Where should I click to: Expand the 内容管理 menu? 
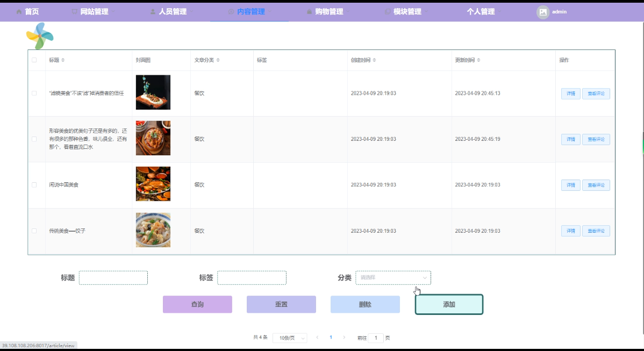pyautogui.click(x=251, y=11)
